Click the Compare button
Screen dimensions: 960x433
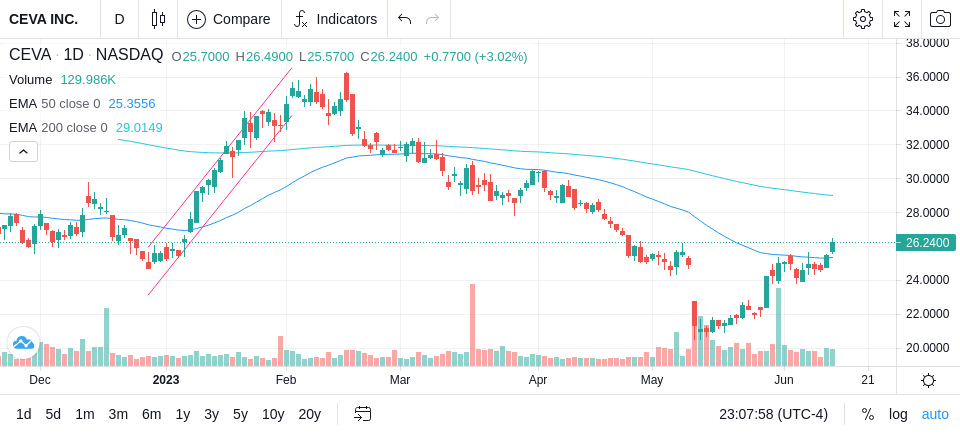tap(229, 19)
